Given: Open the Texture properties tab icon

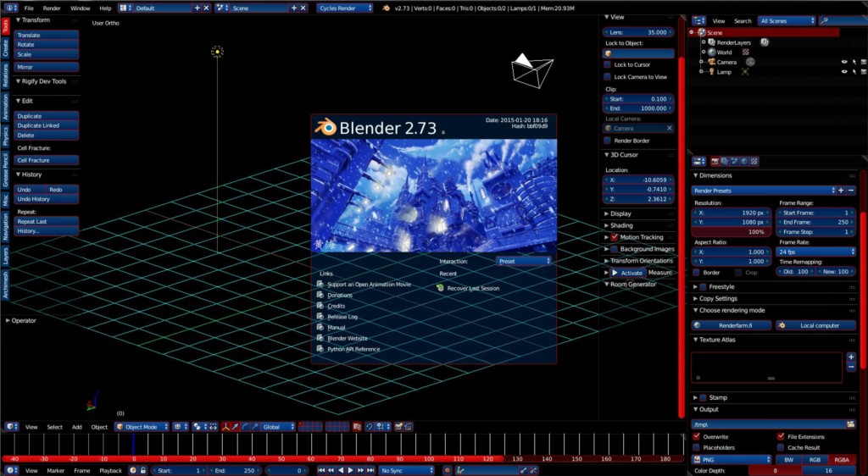Looking at the screenshot, I should tap(754, 162).
